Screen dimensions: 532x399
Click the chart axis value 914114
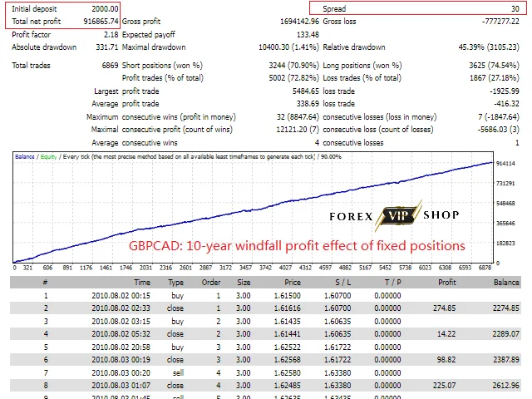coord(505,164)
